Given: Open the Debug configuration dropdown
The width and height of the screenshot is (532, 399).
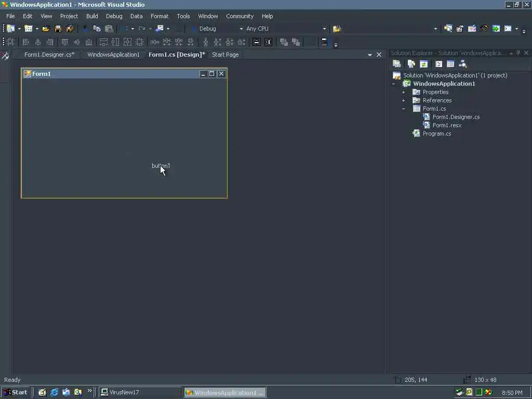Looking at the screenshot, I should coord(241,29).
